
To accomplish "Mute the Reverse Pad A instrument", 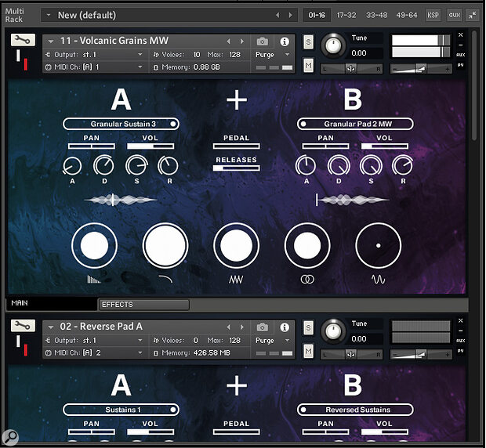I will click(308, 351).
